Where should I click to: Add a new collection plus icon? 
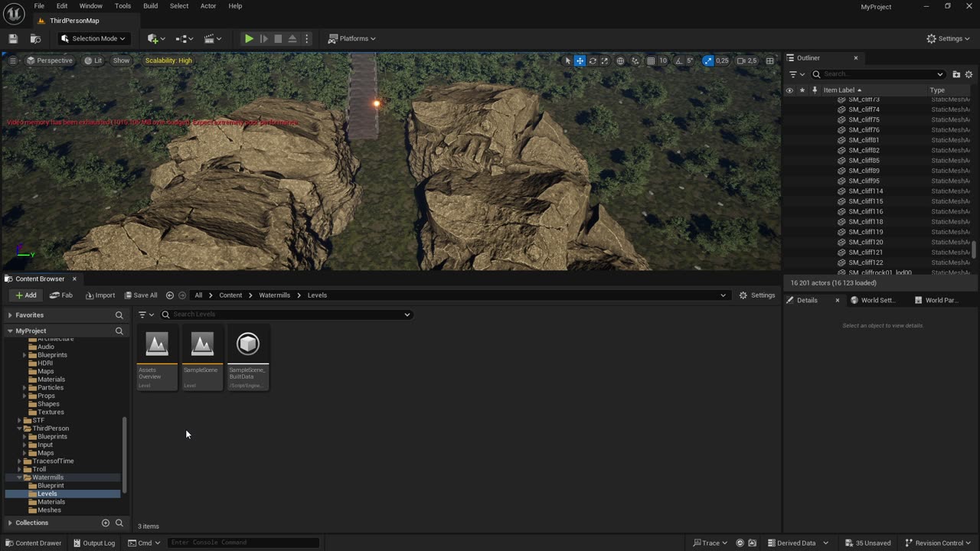pos(106,523)
